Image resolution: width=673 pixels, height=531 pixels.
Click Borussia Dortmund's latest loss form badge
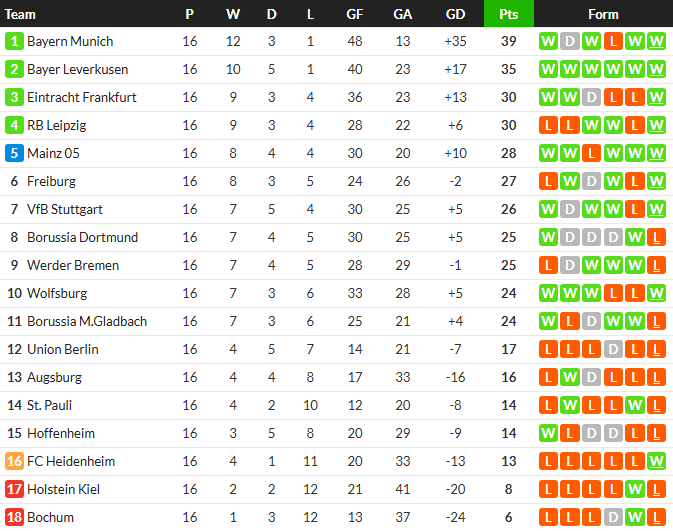[656, 237]
